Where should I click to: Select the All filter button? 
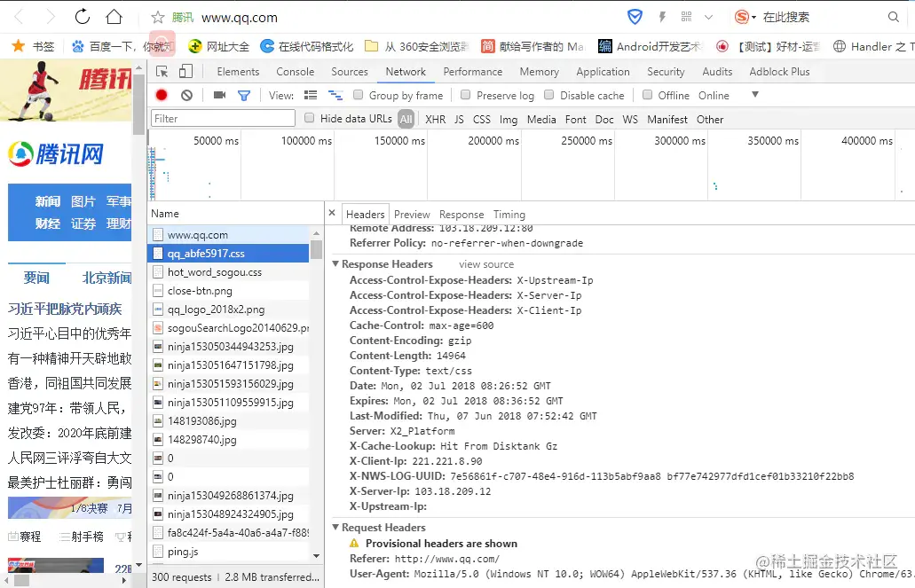(x=406, y=119)
